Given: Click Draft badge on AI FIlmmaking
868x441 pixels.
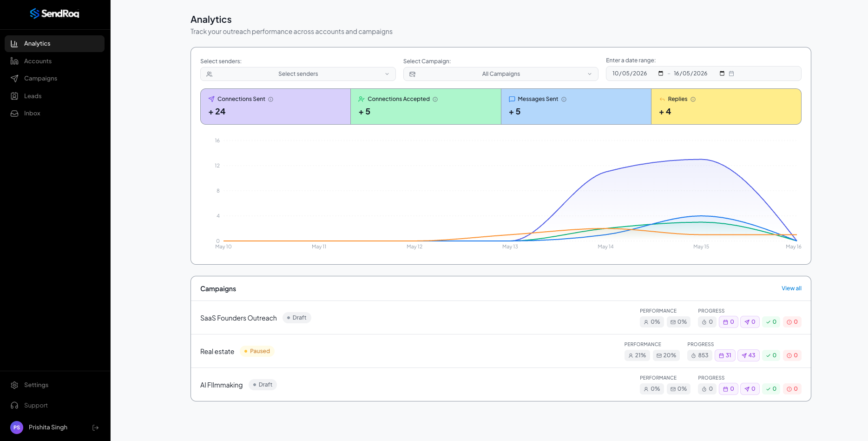Looking at the screenshot, I should coord(263,385).
